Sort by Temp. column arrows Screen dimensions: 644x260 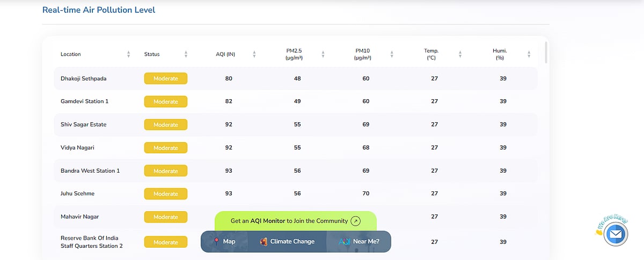tap(460, 54)
